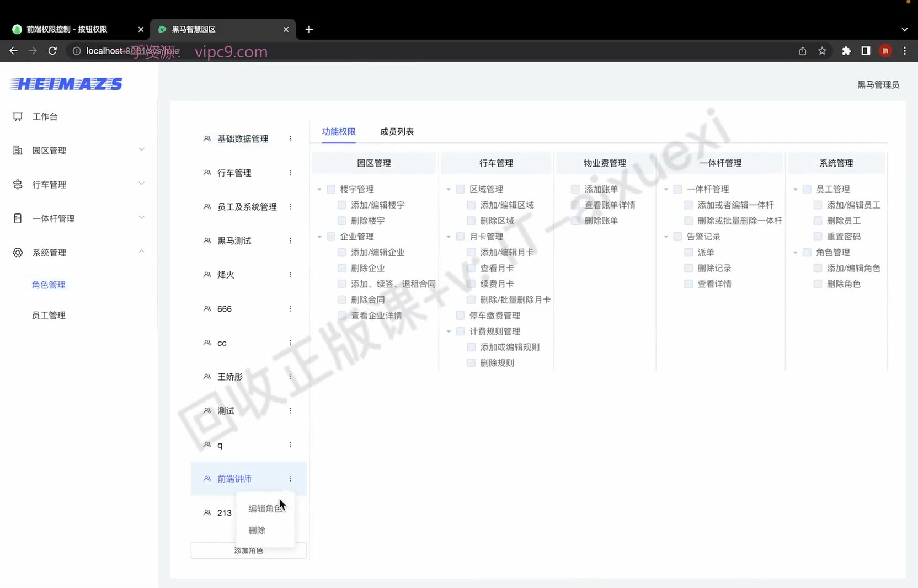Collapse the 月卡管理 tree node
Image resolution: width=918 pixels, height=588 pixels.
[x=449, y=237]
